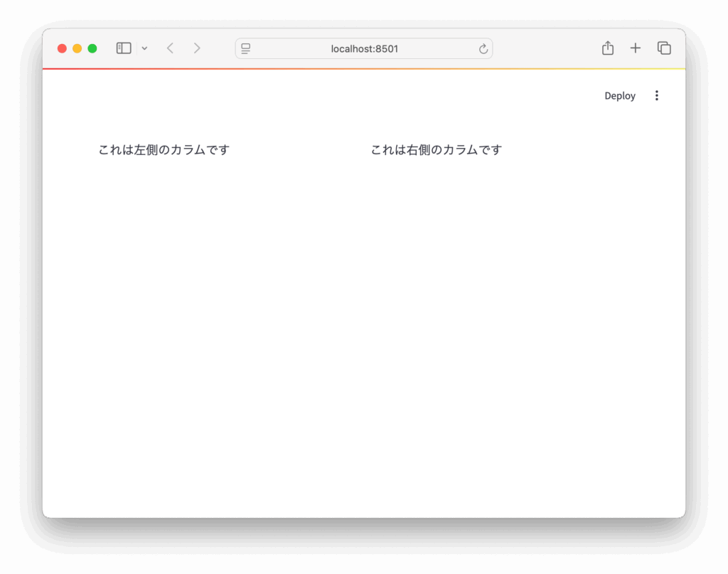Minimize the window with the yellow button

click(77, 48)
